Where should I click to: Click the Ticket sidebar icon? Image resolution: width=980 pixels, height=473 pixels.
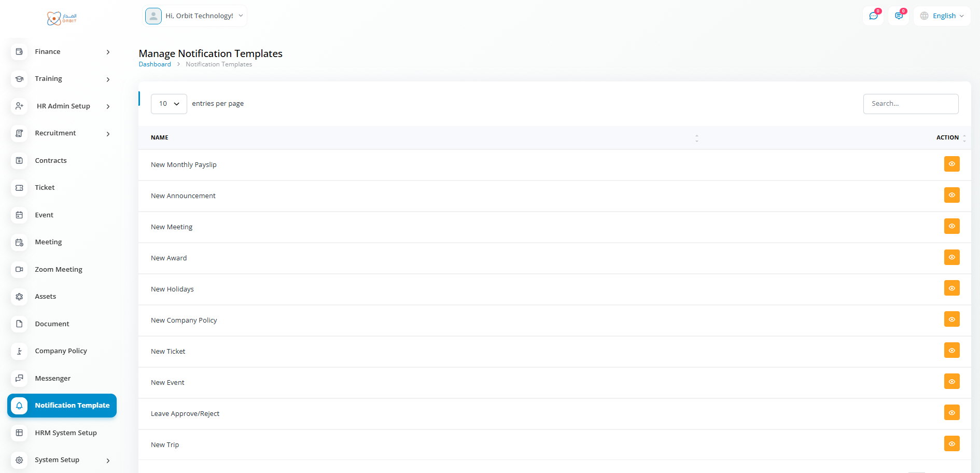click(19, 188)
